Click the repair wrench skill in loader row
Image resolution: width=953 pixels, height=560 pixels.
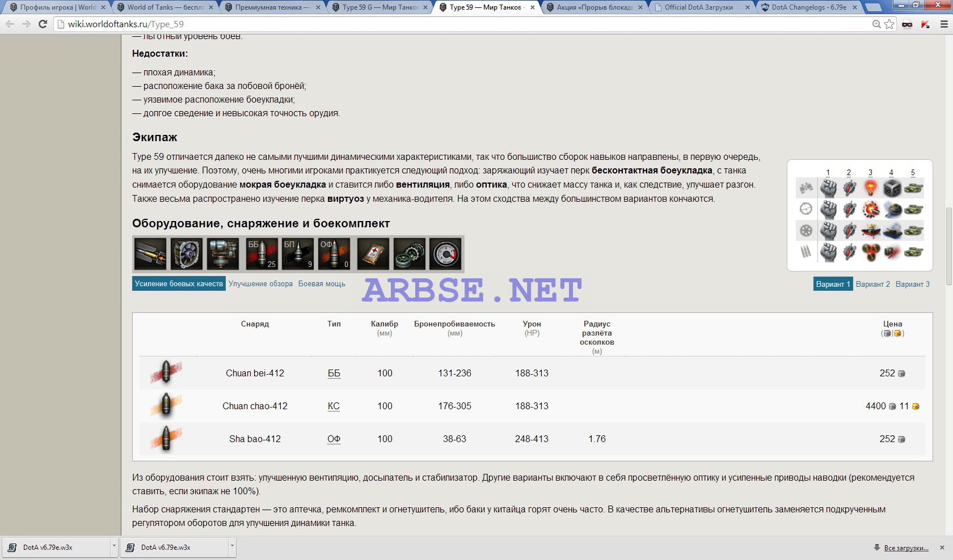(849, 252)
